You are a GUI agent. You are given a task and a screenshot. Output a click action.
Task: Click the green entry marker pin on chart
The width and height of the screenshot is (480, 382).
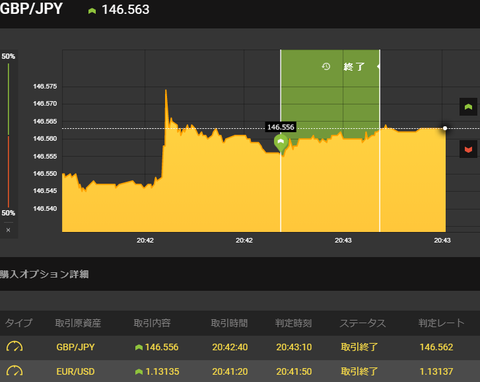point(281,143)
